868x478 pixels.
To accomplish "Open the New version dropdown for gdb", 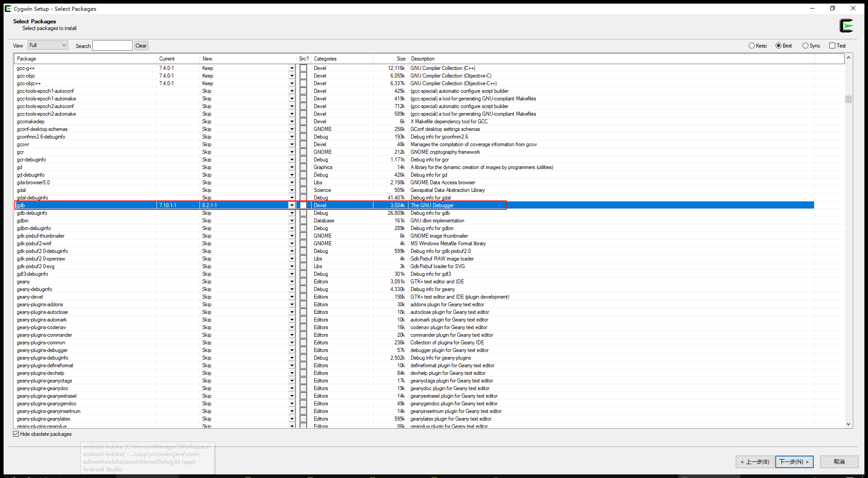I will 292,205.
